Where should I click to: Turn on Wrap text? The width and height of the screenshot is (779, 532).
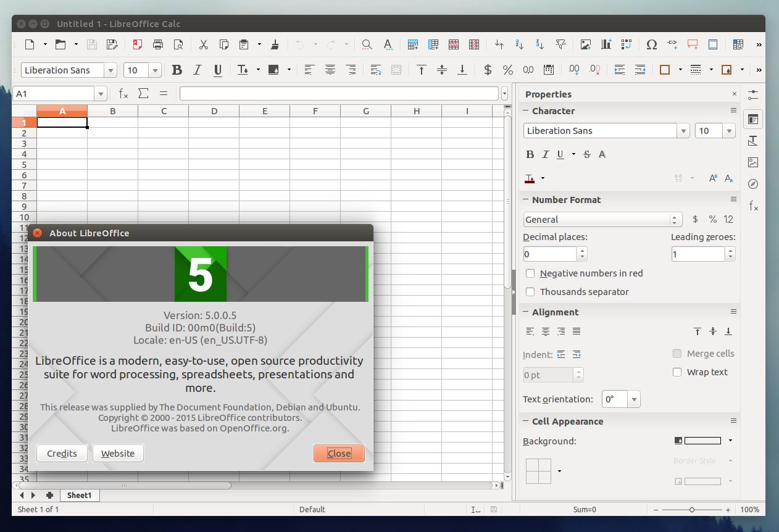pos(677,372)
